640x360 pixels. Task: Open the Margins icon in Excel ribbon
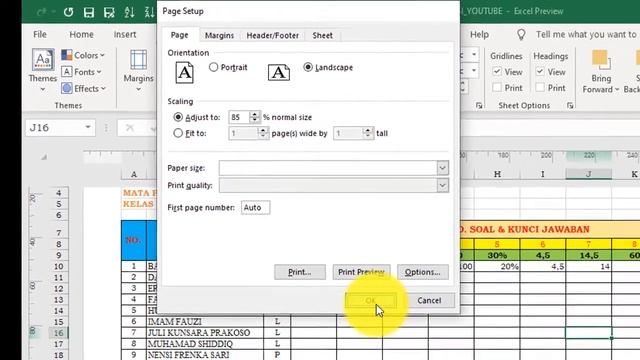138,60
